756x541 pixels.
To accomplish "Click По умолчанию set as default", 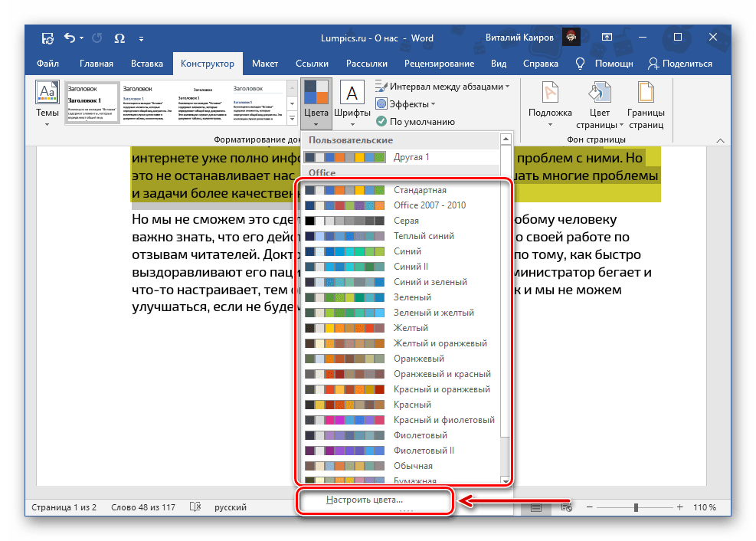I will 415,122.
